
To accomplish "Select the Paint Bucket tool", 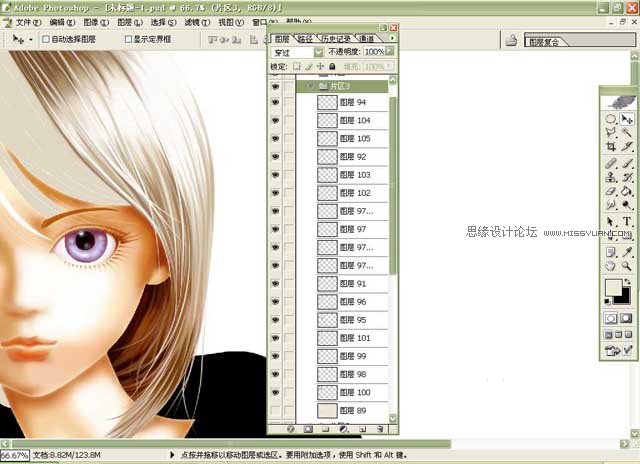I will 627,191.
